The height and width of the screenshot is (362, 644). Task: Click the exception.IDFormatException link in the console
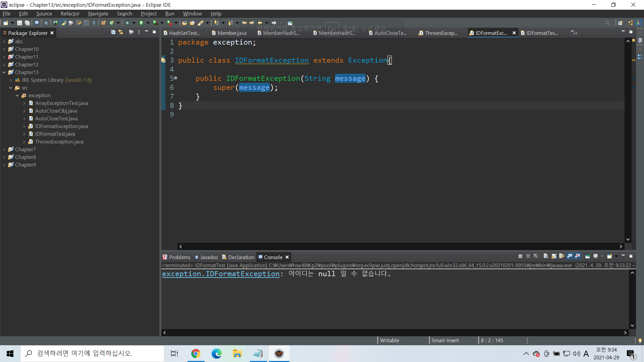point(220,274)
